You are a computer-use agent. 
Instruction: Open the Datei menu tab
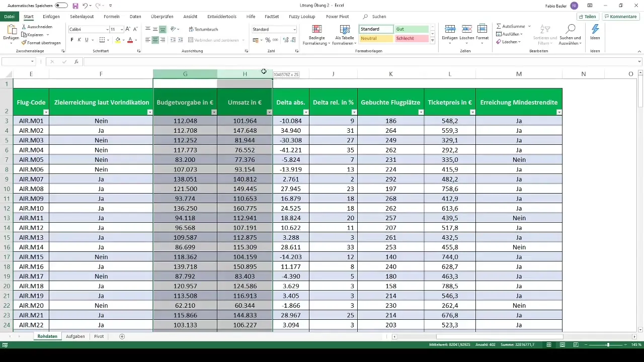[x=9, y=17]
